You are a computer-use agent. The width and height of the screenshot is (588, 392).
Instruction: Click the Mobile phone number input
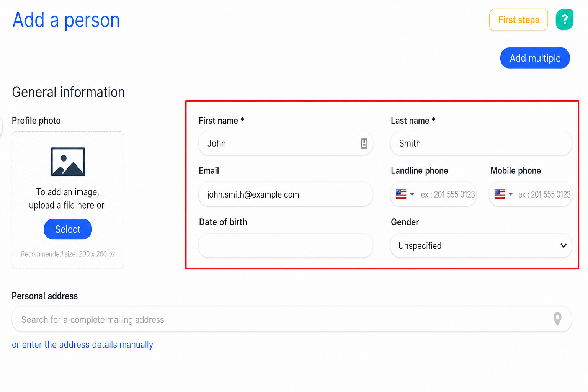(544, 194)
